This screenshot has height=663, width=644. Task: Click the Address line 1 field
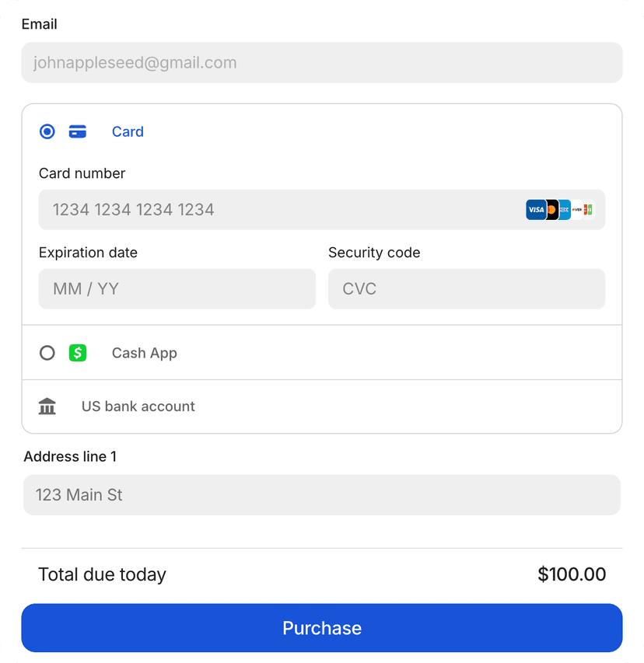[322, 495]
